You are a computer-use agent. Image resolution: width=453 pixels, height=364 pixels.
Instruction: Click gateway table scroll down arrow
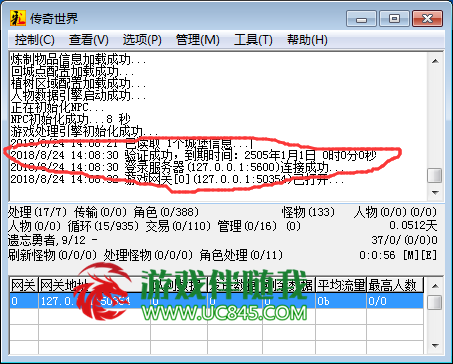point(435,346)
